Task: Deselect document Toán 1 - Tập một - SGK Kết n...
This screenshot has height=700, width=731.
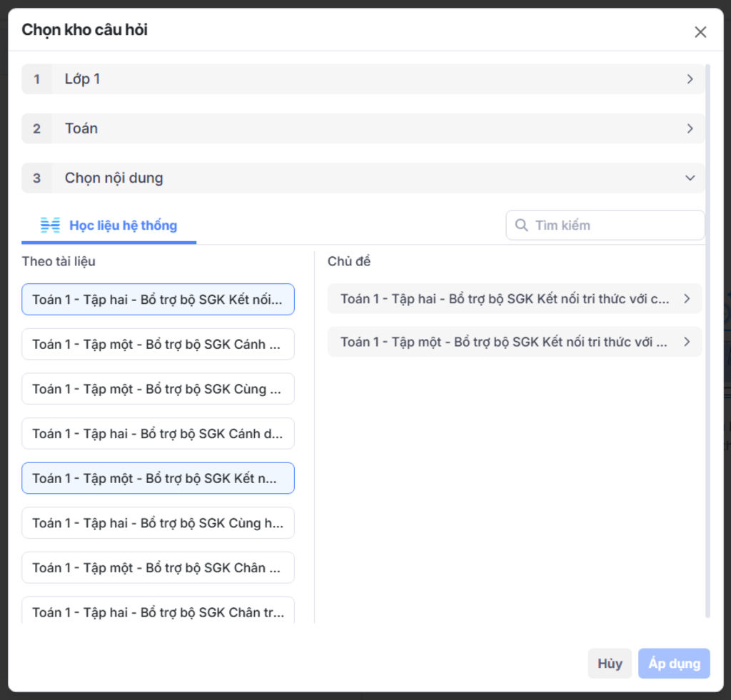Action: [158, 478]
